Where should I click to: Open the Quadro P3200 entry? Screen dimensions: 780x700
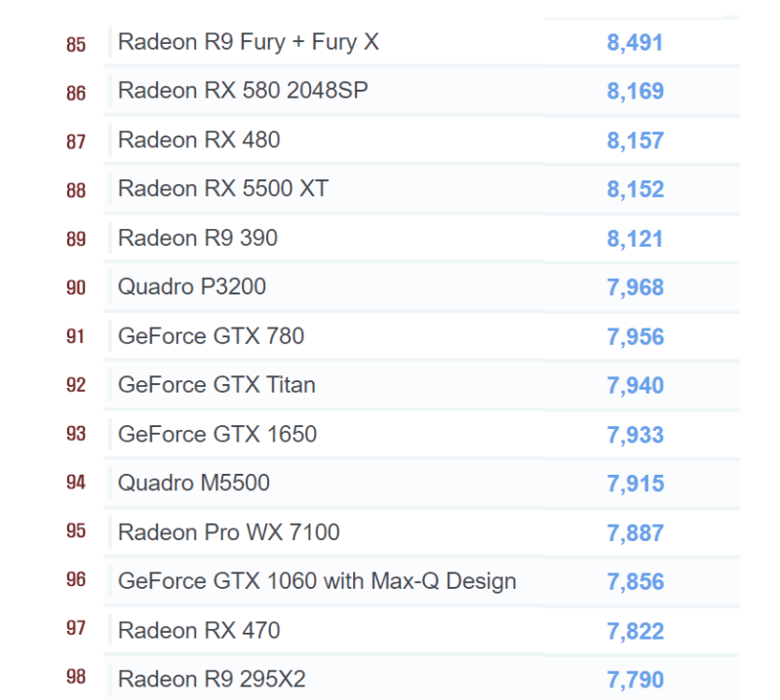192,287
